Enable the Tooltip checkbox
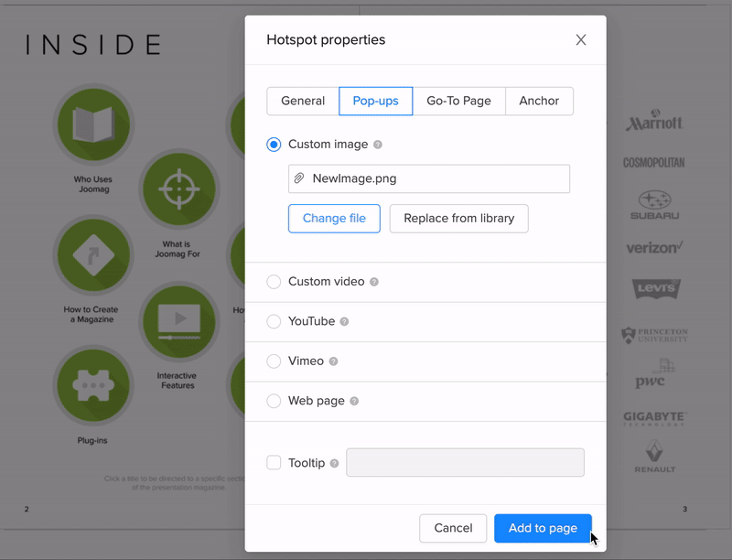This screenshot has width=732, height=560. tap(274, 463)
